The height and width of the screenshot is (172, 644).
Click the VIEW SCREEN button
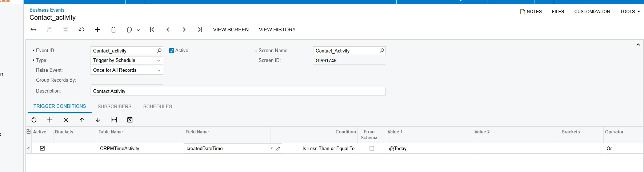click(231, 30)
